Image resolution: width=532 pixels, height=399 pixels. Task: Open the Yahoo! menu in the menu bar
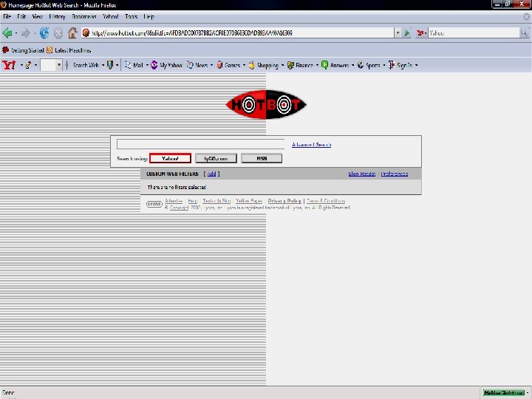click(x=110, y=16)
